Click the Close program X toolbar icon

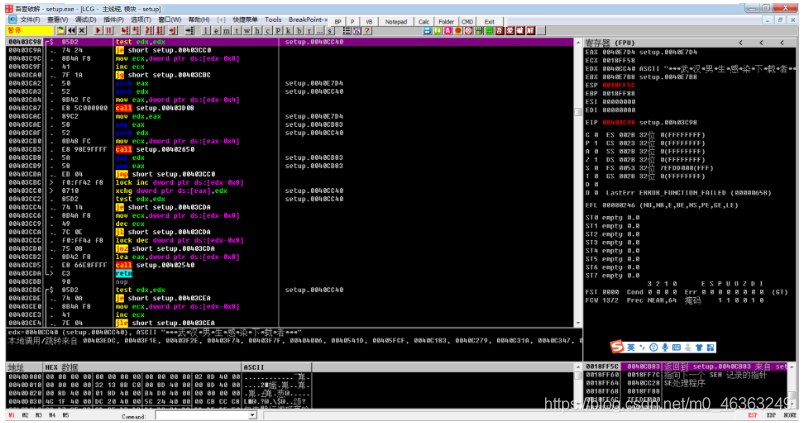[82, 31]
